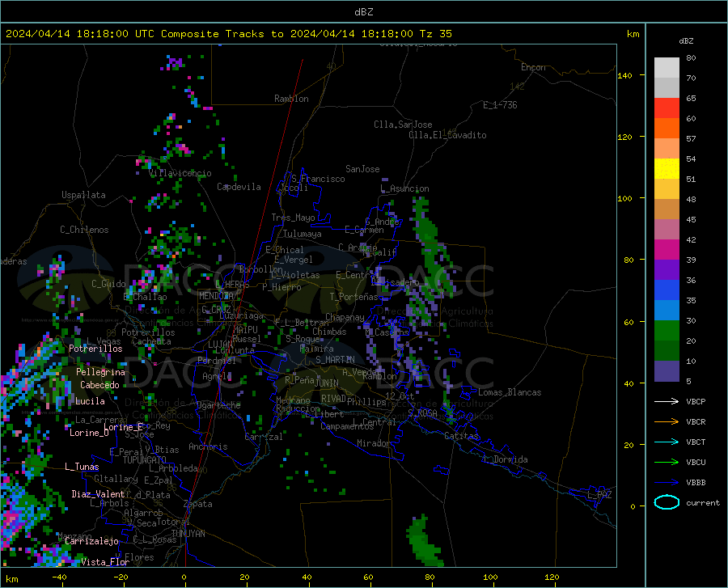Screen dimensions: 728x588
Task: Click the orange VBCR arrow in legend
Action: [667, 422]
